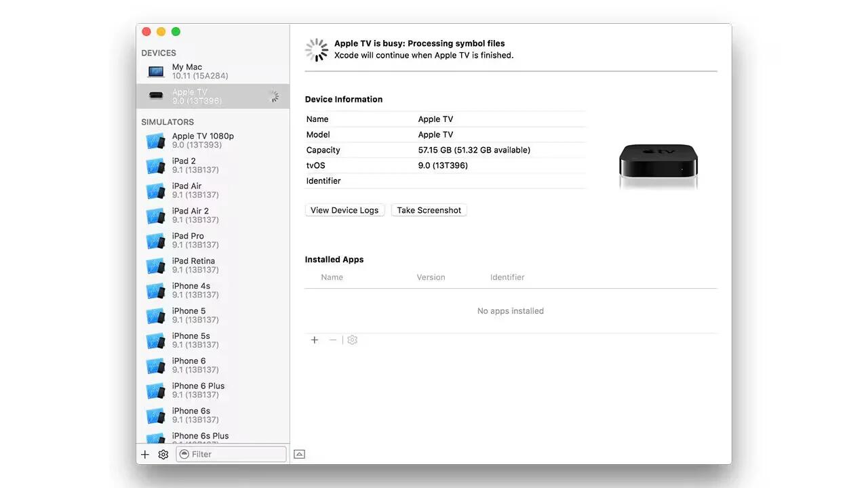Screen dimensions: 868x488
Task: Open the sidebar gear settings menu
Action: coord(163,454)
